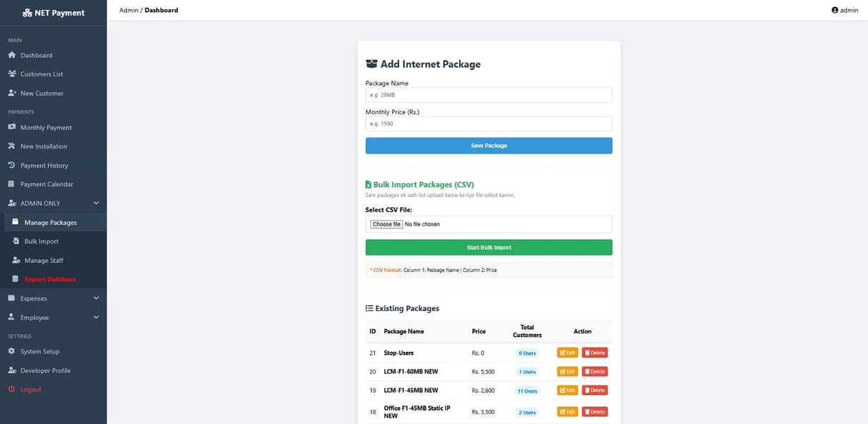Click the Expenses wallet icon

[x=11, y=298]
